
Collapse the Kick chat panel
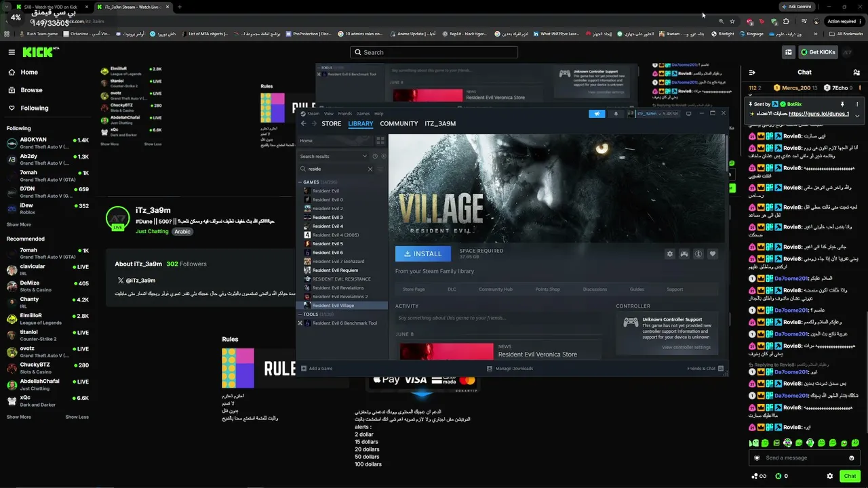click(752, 73)
